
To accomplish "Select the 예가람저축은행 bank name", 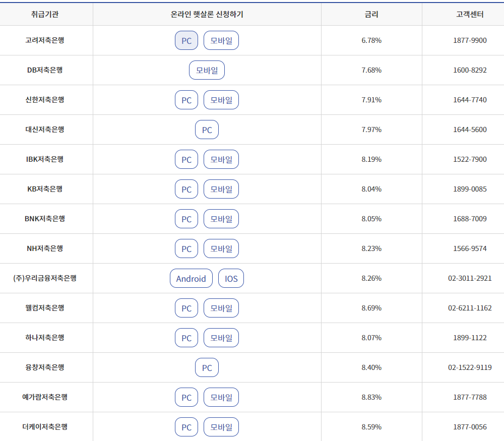I will click(x=45, y=397).
